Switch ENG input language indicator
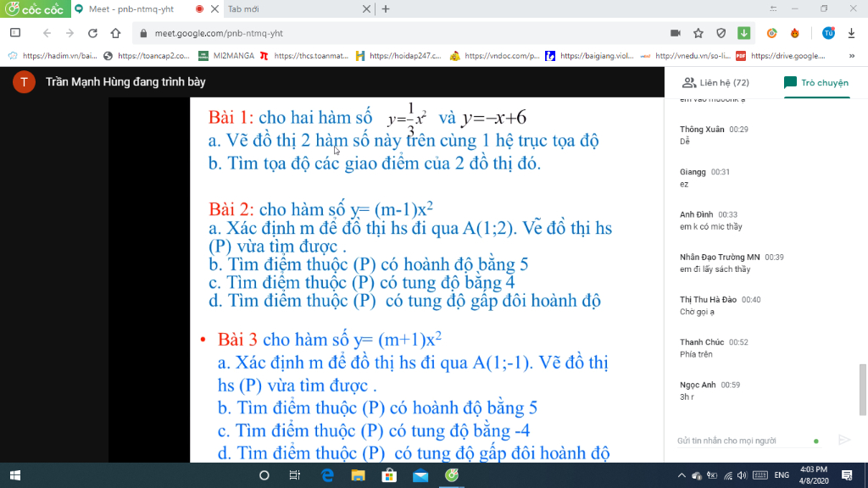Screen dimensions: 868x488 (x=782, y=475)
